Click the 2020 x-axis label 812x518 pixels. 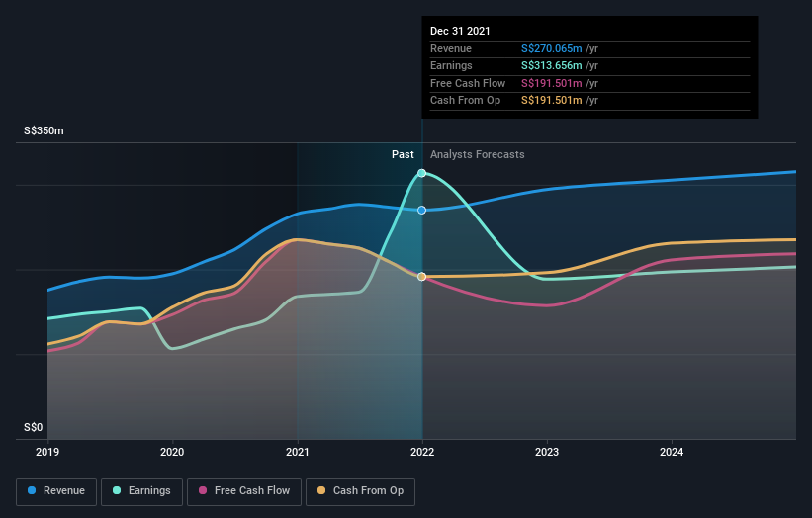point(172,452)
